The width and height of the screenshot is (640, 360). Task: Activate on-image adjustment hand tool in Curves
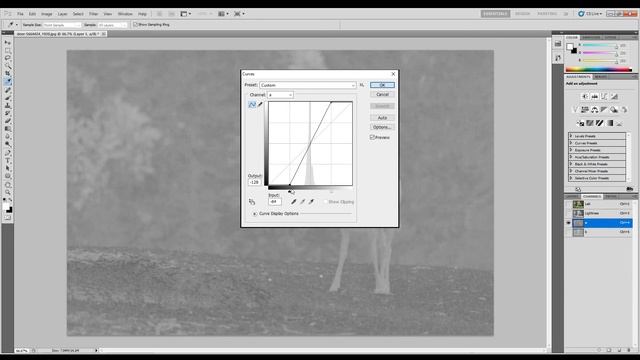coord(252,202)
